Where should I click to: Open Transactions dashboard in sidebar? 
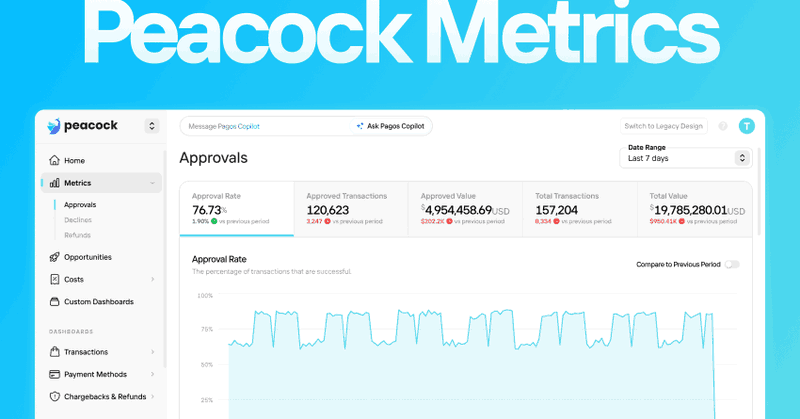pos(101,352)
